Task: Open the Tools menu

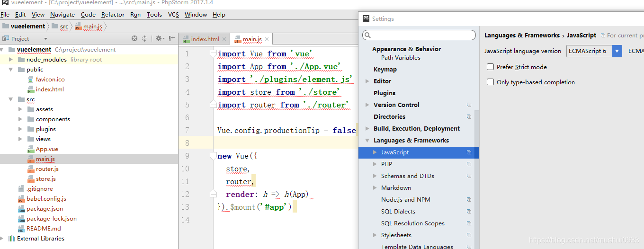Action: click(154, 15)
